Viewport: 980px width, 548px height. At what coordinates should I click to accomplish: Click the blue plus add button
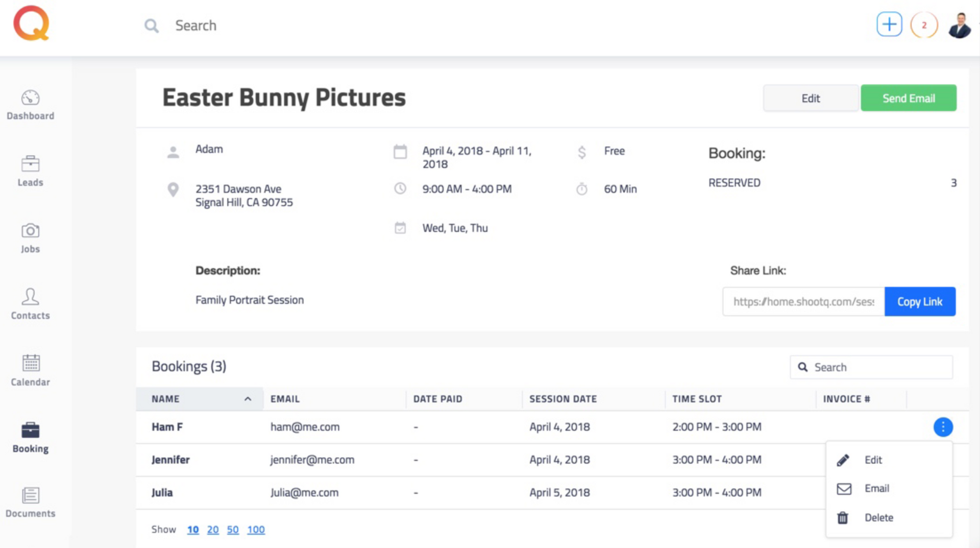tap(889, 25)
